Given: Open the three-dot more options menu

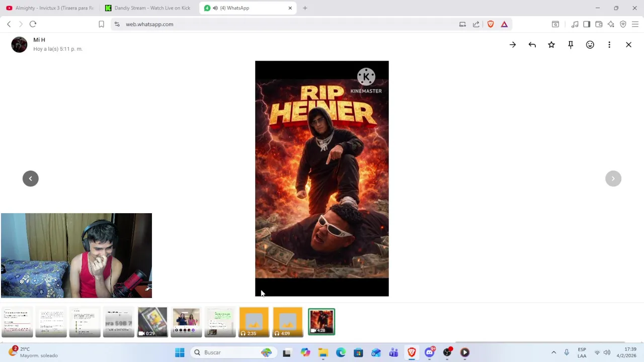Looking at the screenshot, I should [609, 45].
